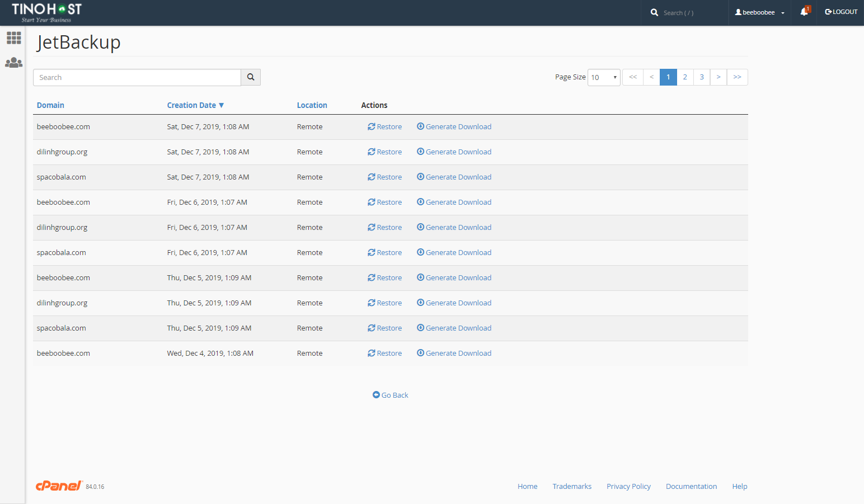Restore spacobala.com backup from Dec 7

point(385,177)
